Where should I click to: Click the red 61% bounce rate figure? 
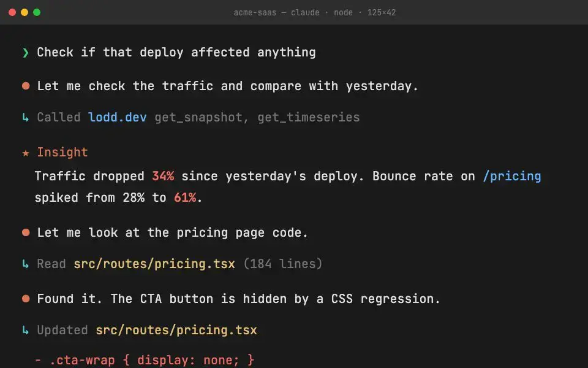pos(185,197)
